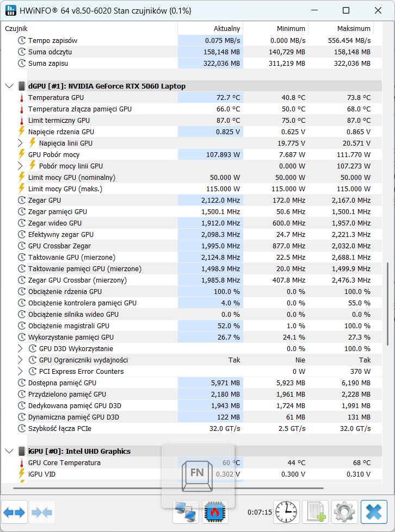
Task: Select the Obciążenie magistrali GPU row
Action: pos(199,326)
